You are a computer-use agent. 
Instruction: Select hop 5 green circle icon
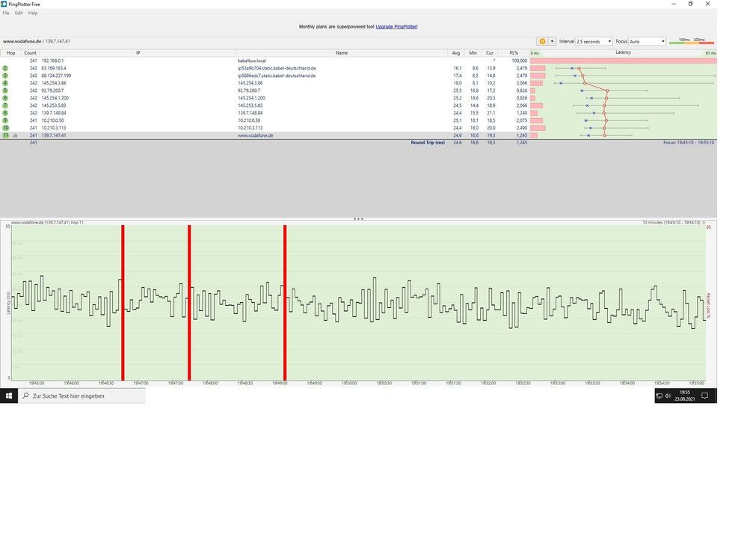coord(5,90)
